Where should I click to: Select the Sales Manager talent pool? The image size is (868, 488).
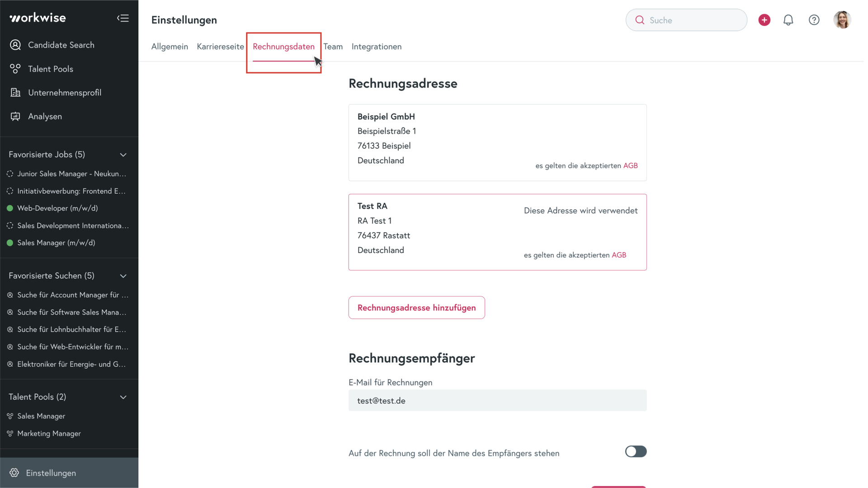point(41,416)
